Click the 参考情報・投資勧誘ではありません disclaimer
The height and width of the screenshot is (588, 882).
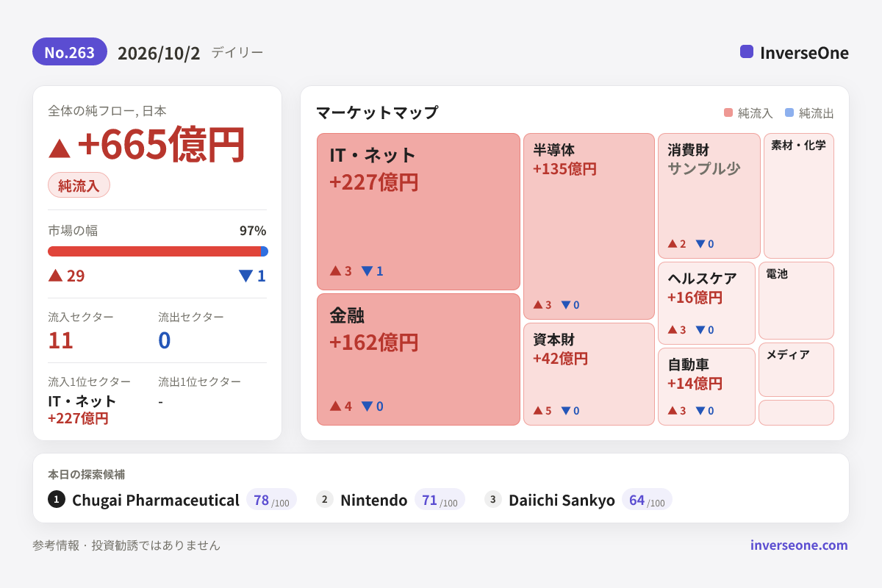click(126, 545)
